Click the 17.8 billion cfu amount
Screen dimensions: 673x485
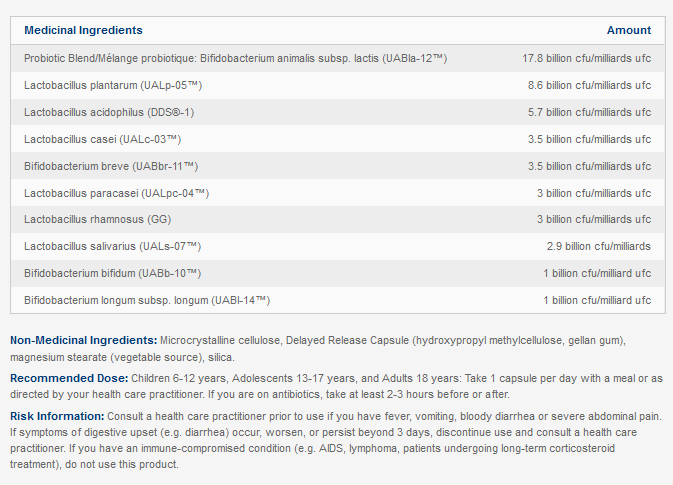pos(586,58)
